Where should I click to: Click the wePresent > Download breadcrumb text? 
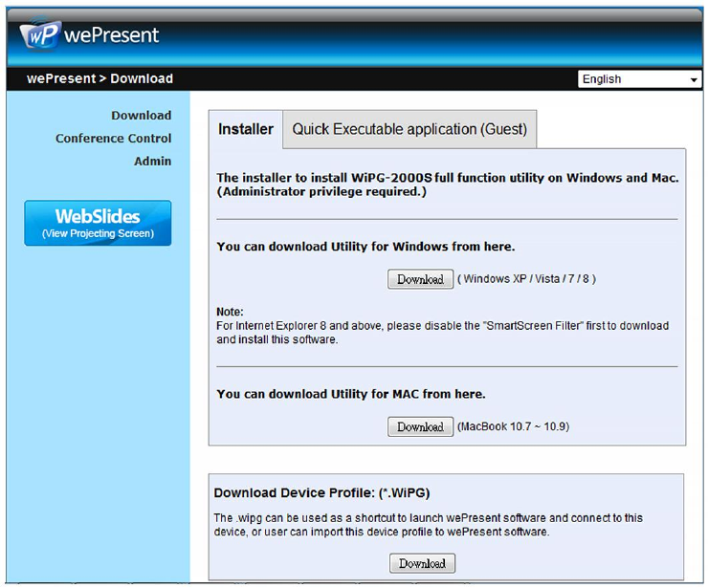100,79
